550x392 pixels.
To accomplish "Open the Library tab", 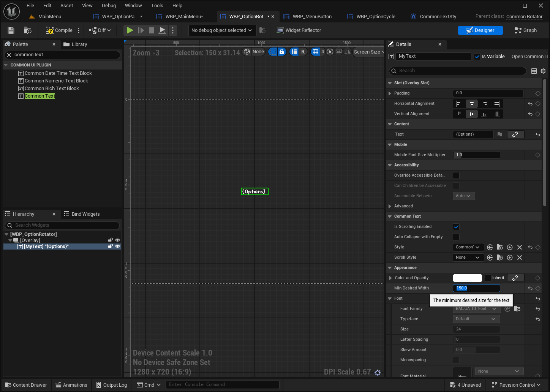I will click(x=75, y=44).
